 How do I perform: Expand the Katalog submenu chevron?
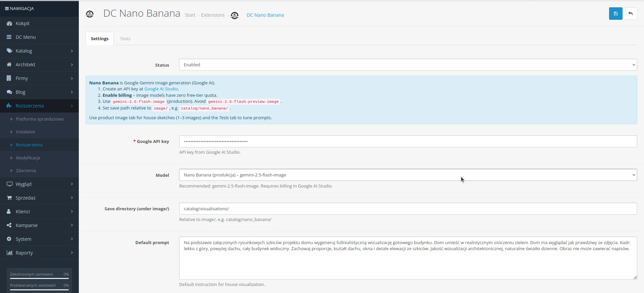pos(72,51)
